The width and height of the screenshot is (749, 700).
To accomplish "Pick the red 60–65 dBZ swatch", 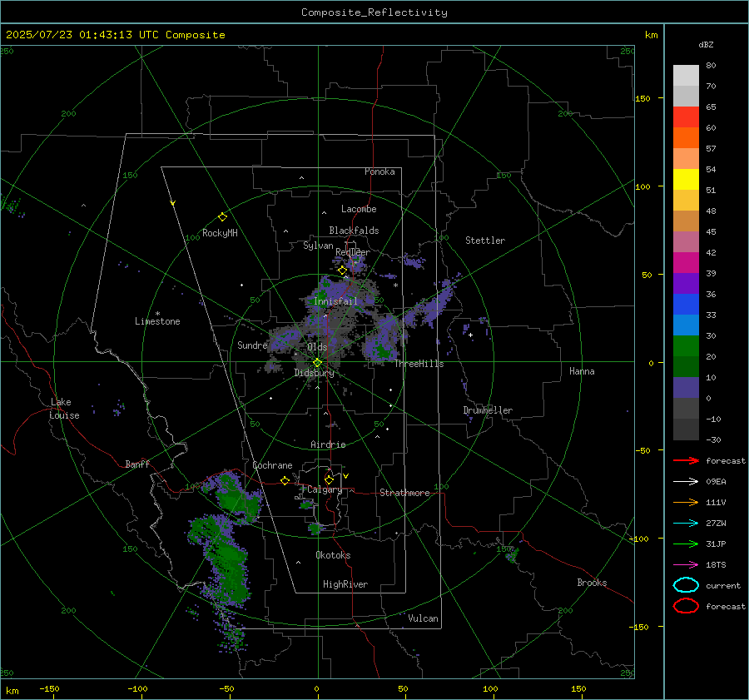I will tap(686, 117).
